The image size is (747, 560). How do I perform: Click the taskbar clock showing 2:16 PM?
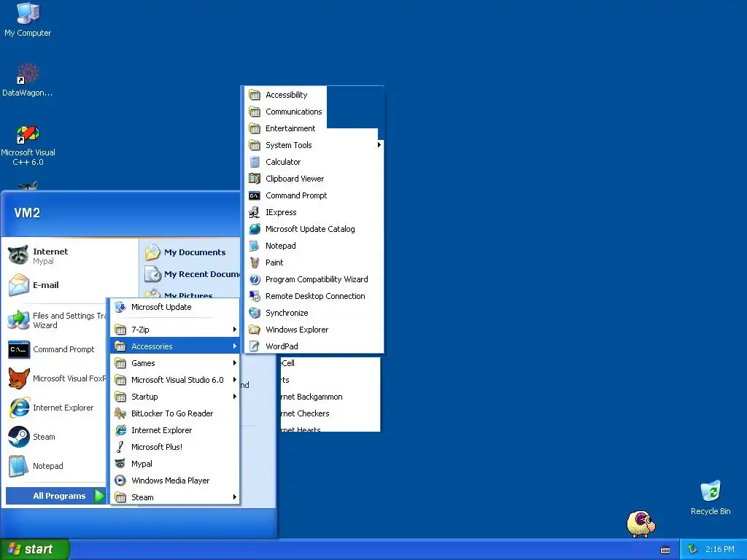click(x=720, y=550)
